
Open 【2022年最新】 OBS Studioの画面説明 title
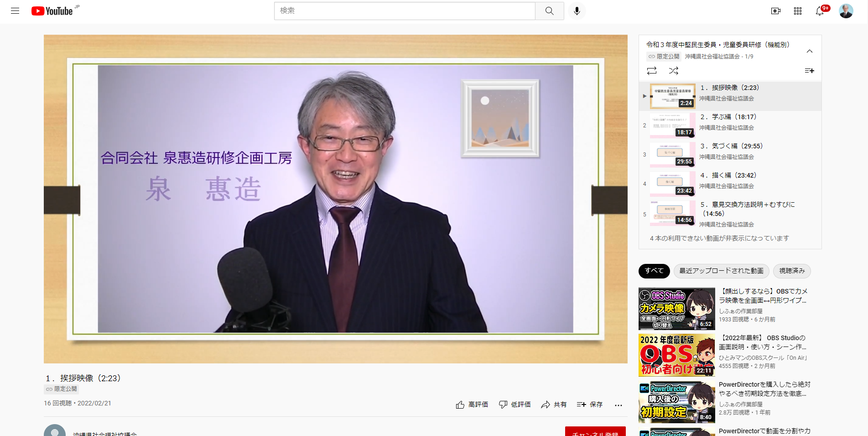[763, 342]
